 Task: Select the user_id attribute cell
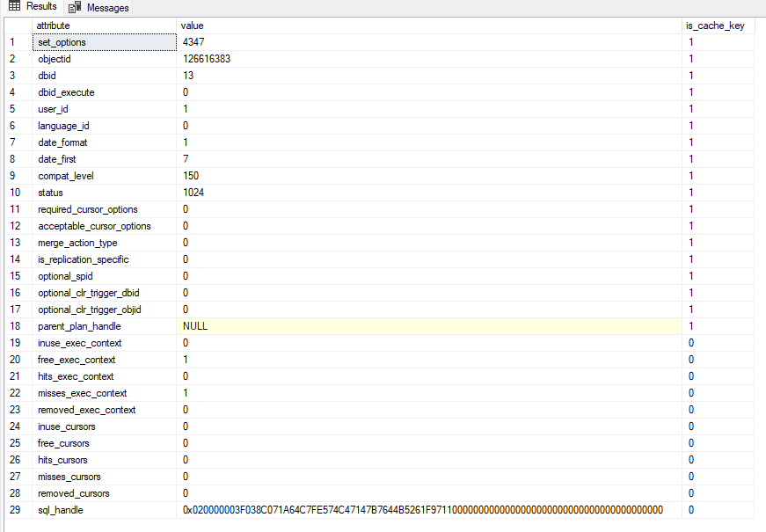[x=105, y=109]
